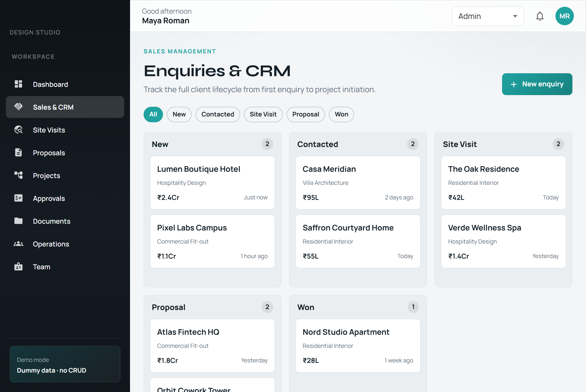586x392 pixels.
Task: Expand the Admin role dropdown
Action: pos(488,16)
